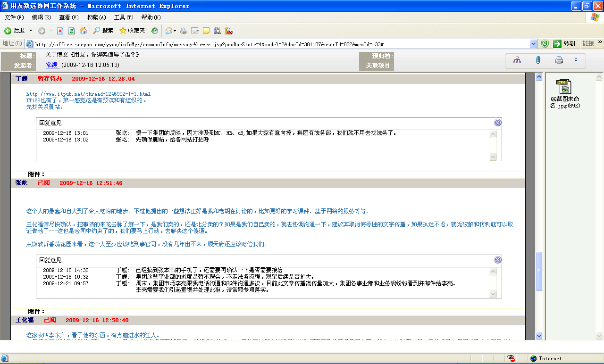Click the yellow Discuss note icon

[x=206, y=31]
